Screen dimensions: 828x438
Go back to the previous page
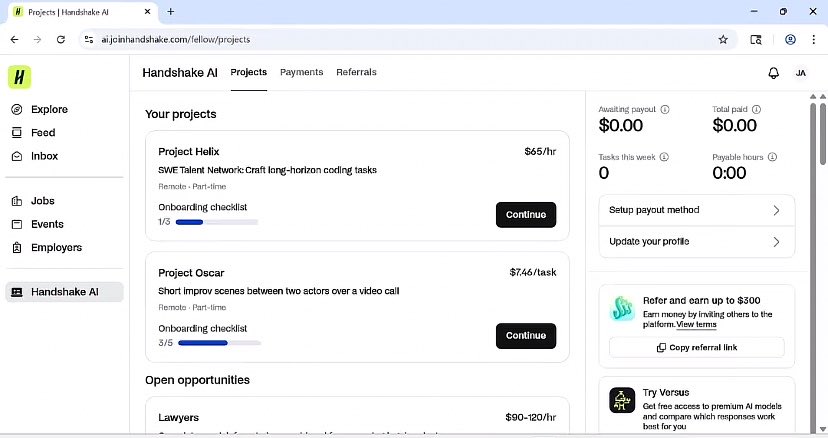(x=14, y=40)
